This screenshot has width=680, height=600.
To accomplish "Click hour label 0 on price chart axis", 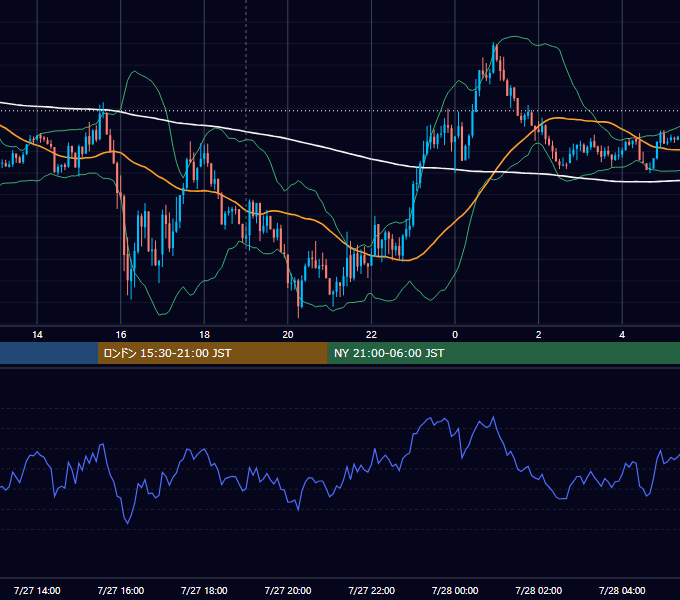I will [x=455, y=335].
